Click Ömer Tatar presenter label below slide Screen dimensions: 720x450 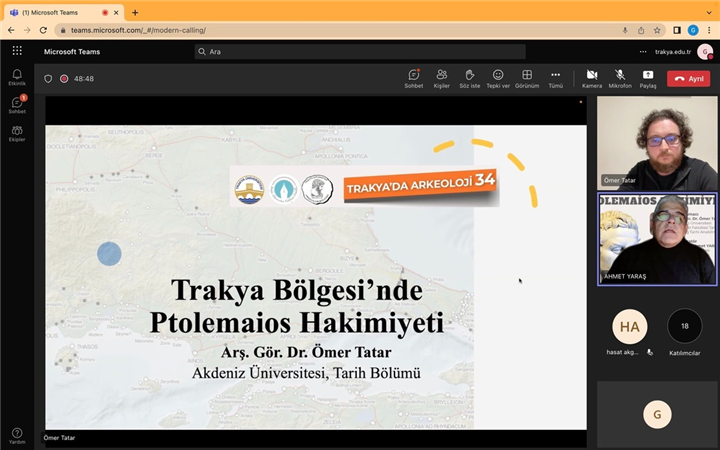59,438
